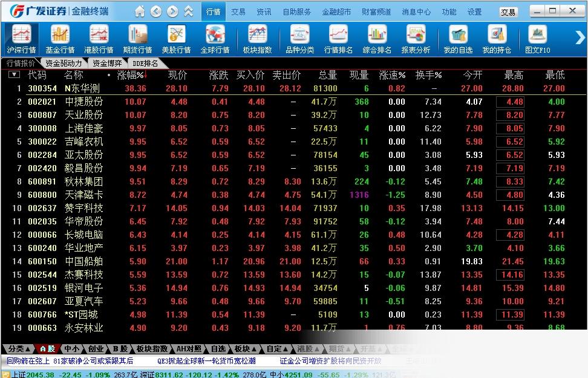588x378 pixels.
Task: Open 自助服务 menu item
Action: (x=296, y=11)
